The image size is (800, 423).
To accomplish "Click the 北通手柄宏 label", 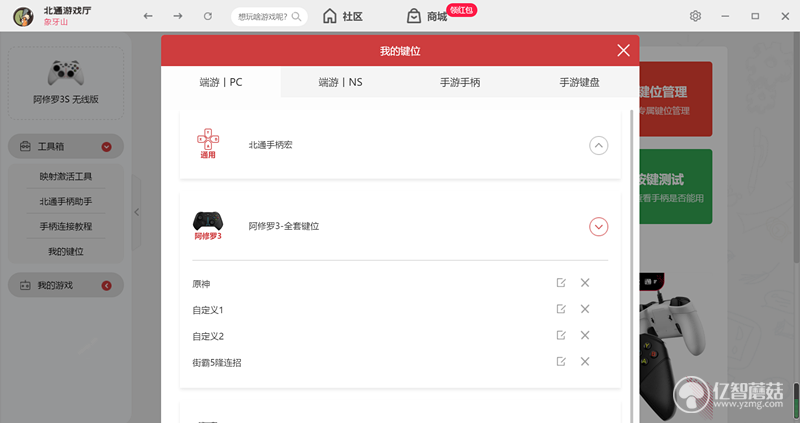I will [x=270, y=145].
